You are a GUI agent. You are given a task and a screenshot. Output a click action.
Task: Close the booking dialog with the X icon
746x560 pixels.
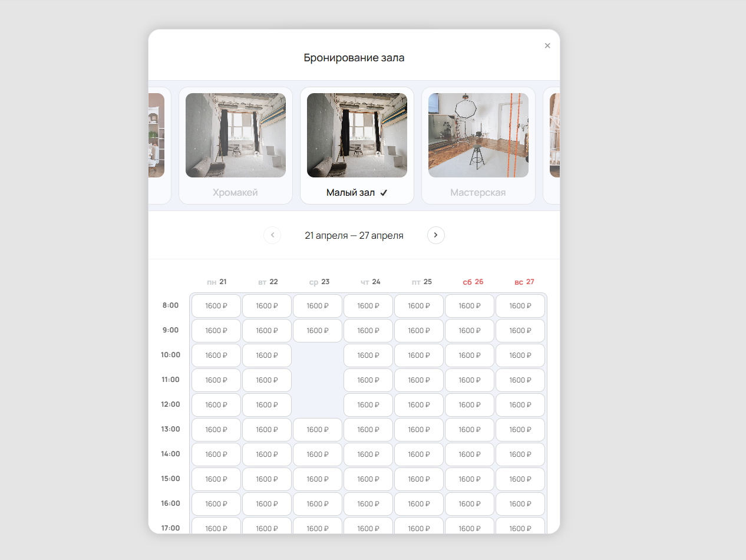(547, 45)
